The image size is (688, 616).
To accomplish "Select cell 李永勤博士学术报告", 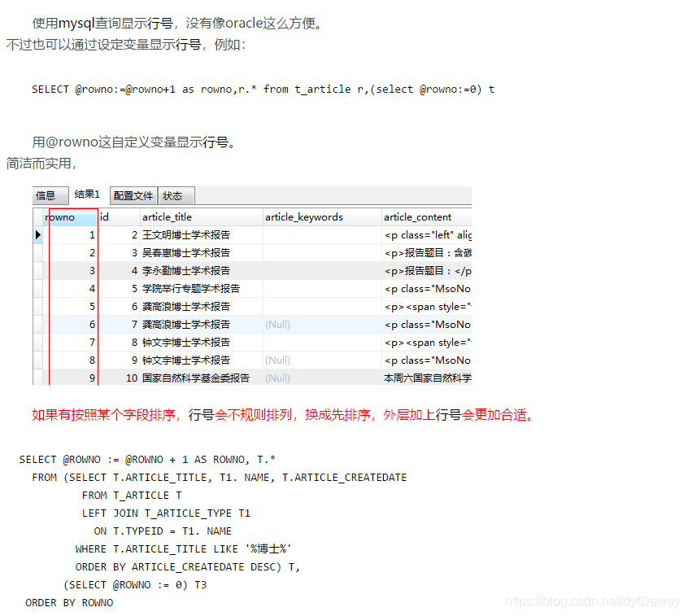I will click(x=202, y=271).
